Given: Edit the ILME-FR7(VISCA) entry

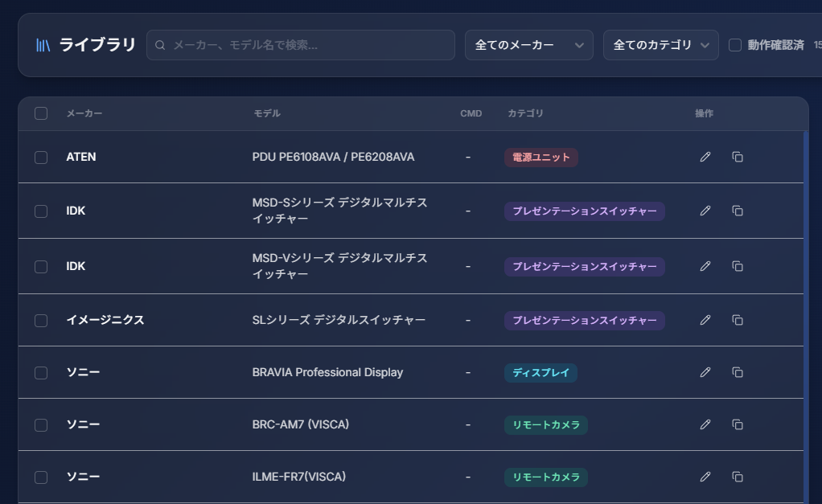Looking at the screenshot, I should 705,477.
